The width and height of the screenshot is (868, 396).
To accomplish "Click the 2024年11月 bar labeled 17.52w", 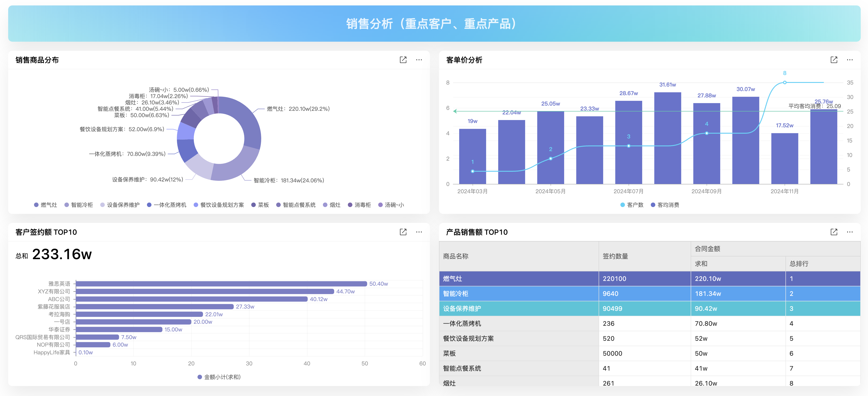I will coord(784,158).
